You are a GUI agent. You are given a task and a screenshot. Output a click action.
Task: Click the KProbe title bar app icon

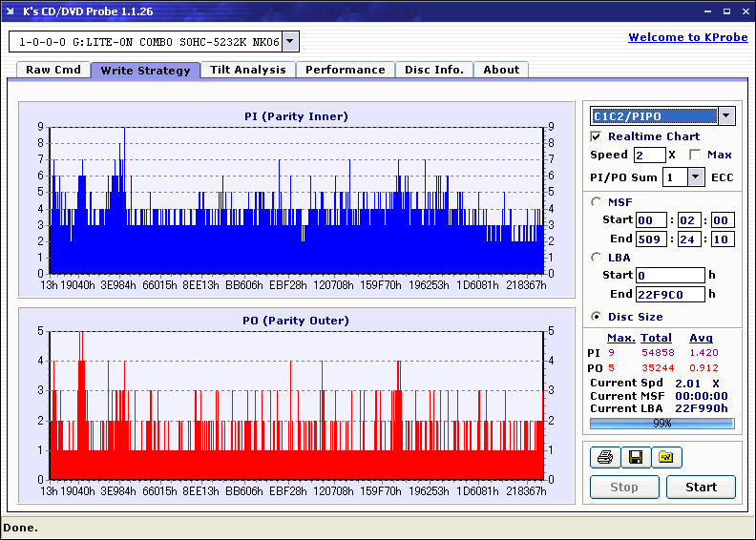11,11
